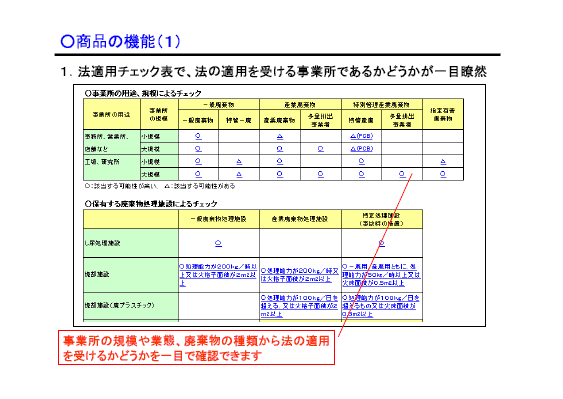
Task: Open the ○ link for 工場 大規模 under 産業廃棄物
Action: point(280,174)
